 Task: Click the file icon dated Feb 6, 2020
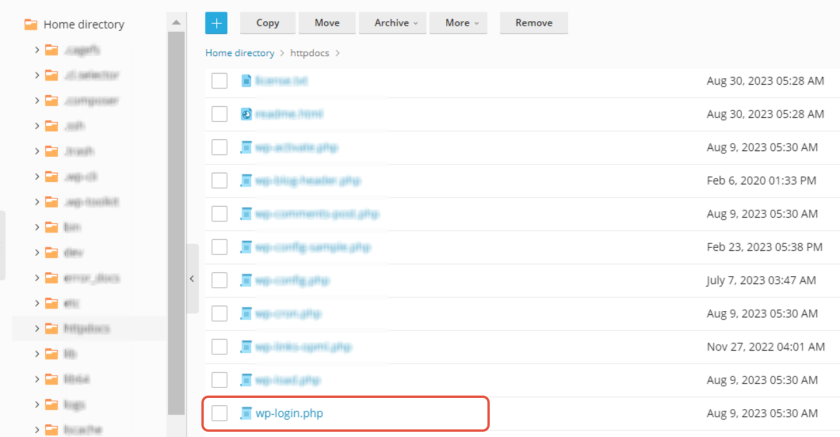coord(246,181)
